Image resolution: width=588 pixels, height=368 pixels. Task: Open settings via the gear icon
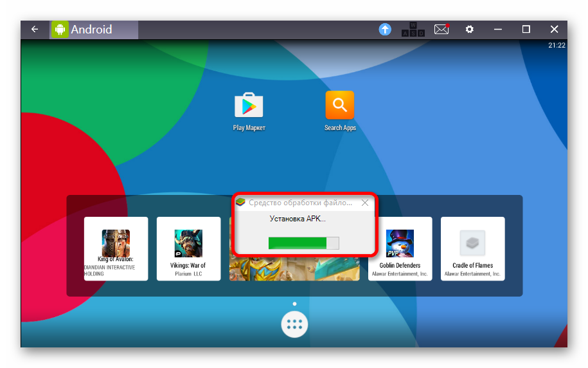click(x=470, y=30)
